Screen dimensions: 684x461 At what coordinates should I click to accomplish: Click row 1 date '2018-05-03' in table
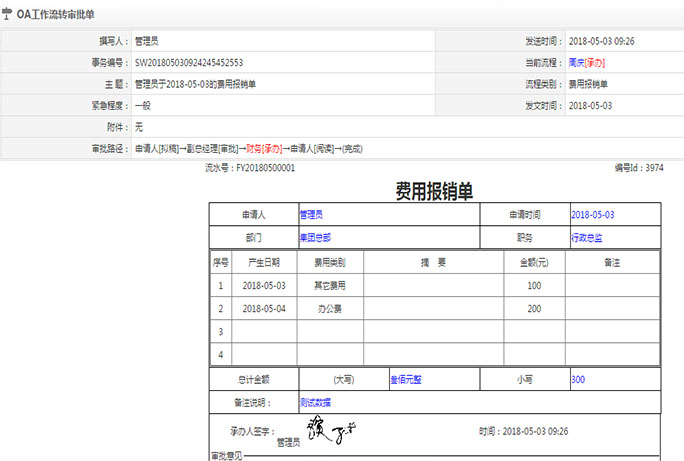pos(264,286)
